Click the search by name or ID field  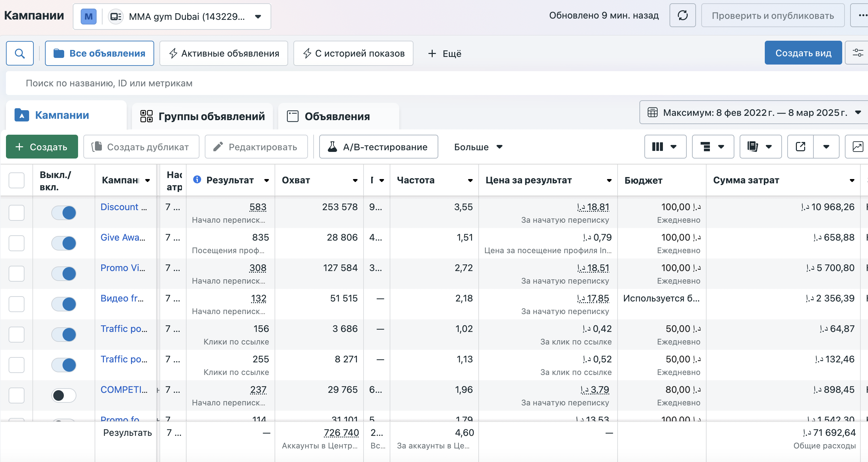[437, 83]
